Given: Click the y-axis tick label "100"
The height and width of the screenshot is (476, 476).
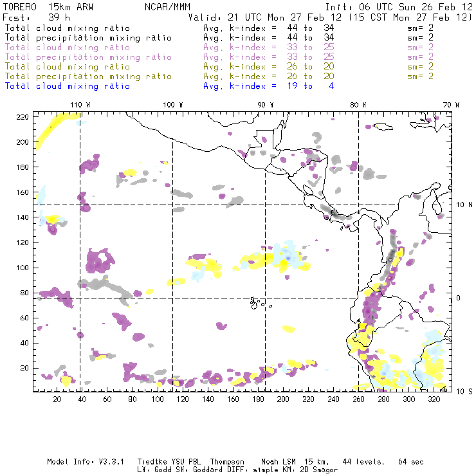Looking at the screenshot, I should tap(23, 268).
